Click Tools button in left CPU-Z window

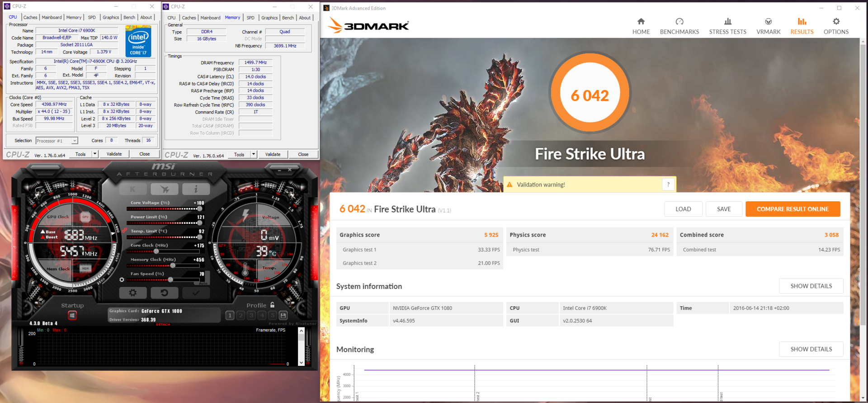click(80, 154)
